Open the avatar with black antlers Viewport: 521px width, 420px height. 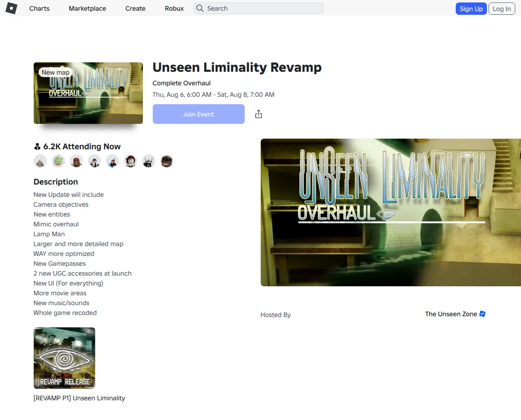[149, 161]
